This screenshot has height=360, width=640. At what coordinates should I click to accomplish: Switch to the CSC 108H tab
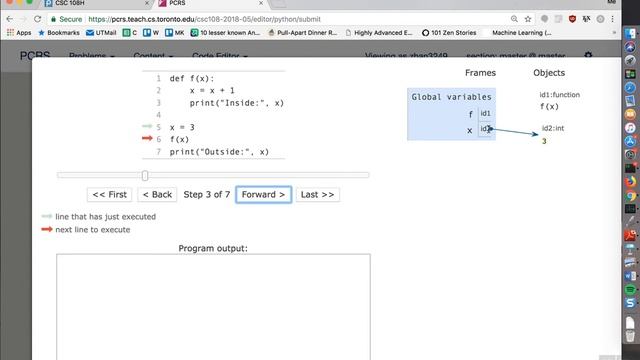coord(96,3)
